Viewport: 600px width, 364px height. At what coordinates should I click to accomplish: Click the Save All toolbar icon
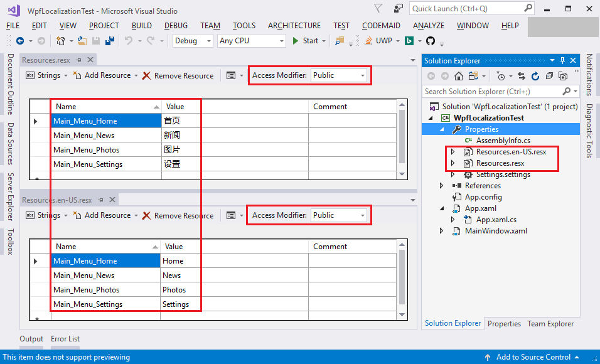[110, 41]
